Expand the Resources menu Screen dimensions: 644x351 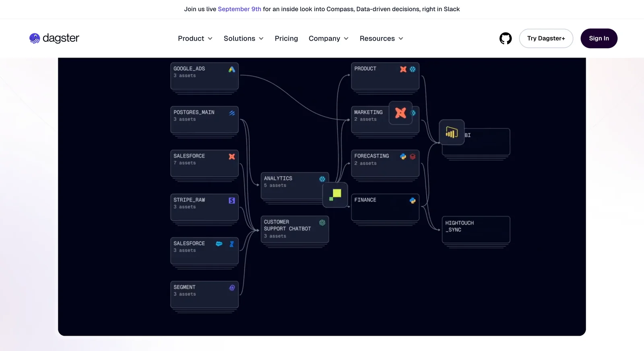click(382, 39)
